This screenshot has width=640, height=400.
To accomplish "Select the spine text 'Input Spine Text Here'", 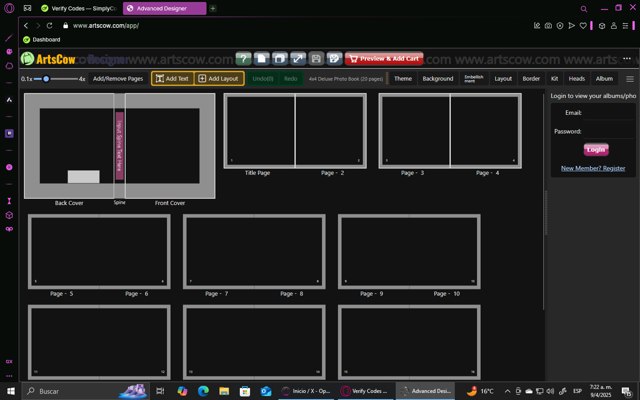I will coord(120,146).
